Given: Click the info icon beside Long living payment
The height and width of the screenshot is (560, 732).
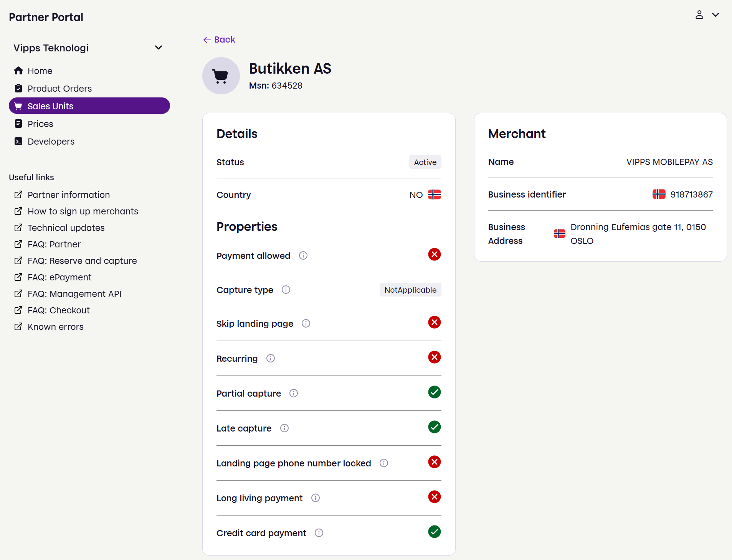Looking at the screenshot, I should [x=316, y=498].
